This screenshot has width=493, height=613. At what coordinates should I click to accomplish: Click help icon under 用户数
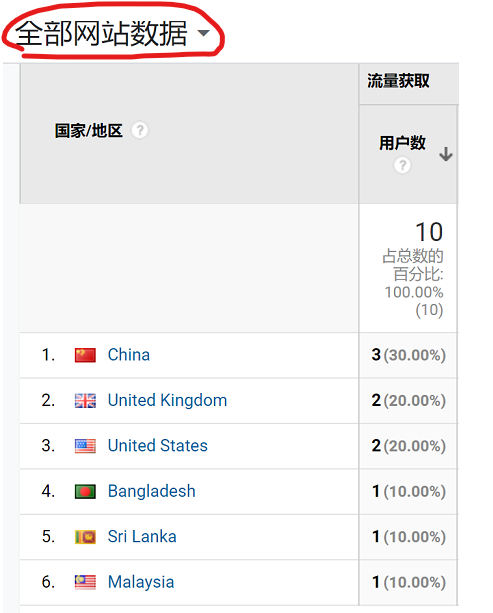point(402,165)
